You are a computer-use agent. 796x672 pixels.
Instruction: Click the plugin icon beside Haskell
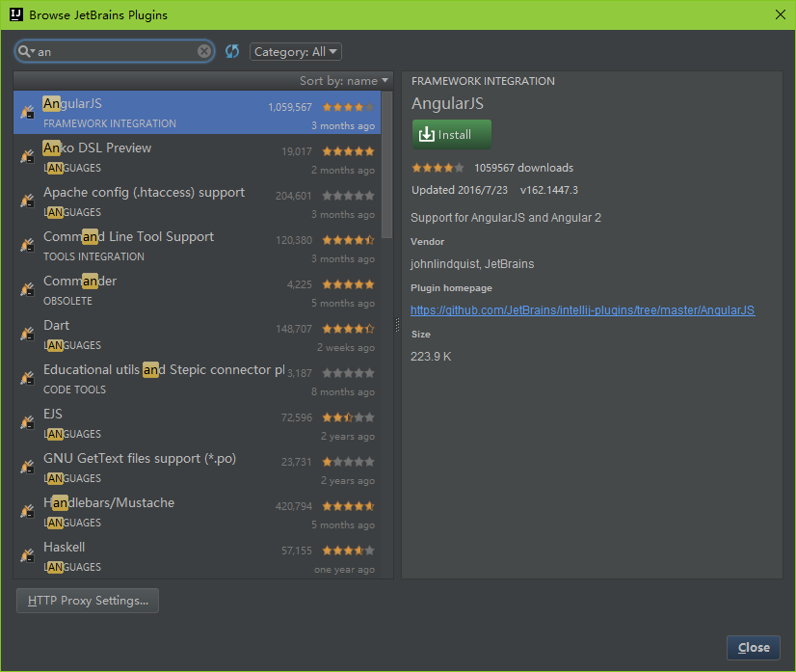tap(27, 555)
